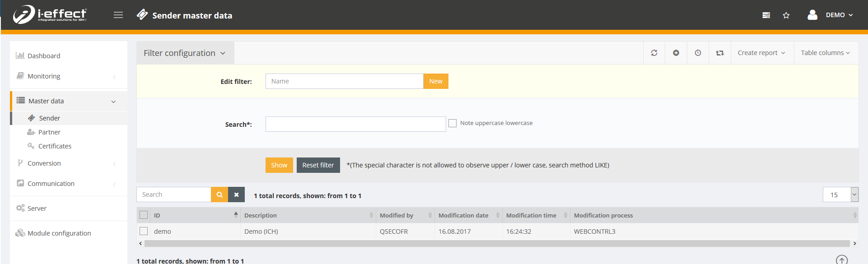
Task: Click the hamburger menu icon
Action: click(118, 15)
